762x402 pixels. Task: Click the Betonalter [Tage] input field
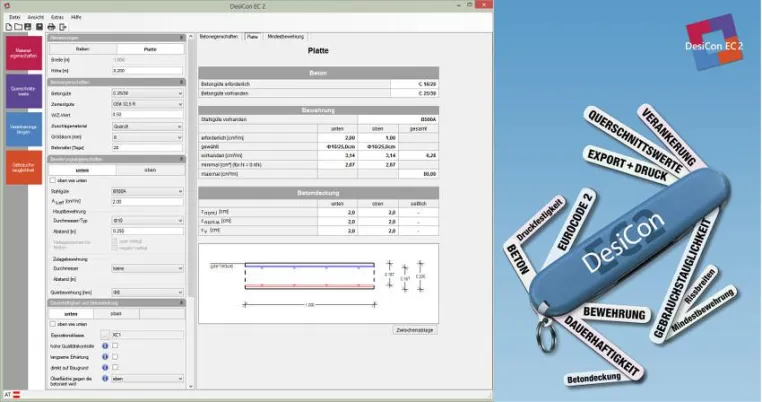click(x=147, y=148)
